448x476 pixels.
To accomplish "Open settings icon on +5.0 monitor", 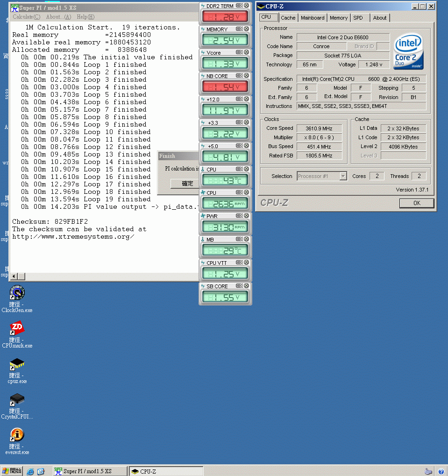I will pos(239,146).
